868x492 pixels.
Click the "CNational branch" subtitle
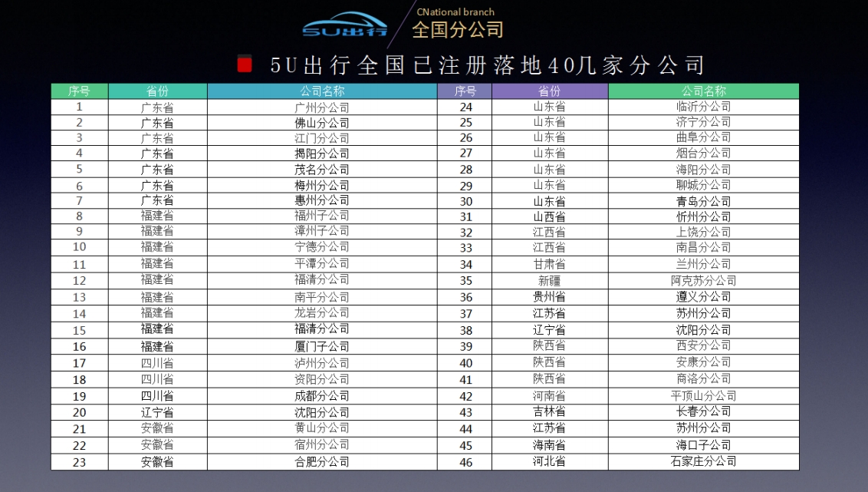click(455, 12)
